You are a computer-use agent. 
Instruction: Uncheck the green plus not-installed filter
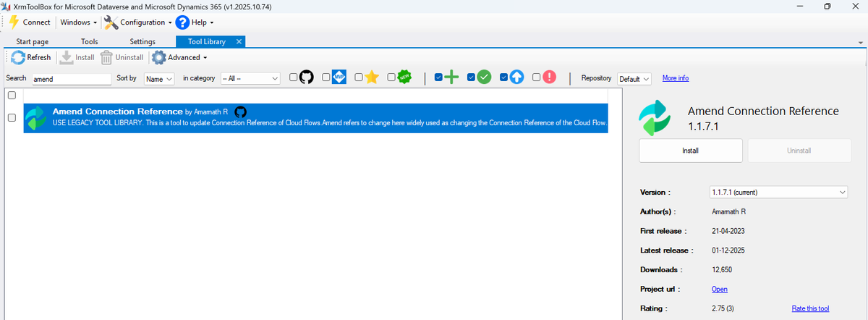[x=438, y=77]
